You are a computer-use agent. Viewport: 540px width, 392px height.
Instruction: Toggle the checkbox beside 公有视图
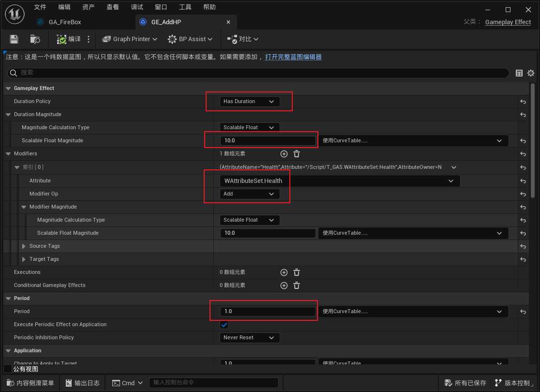pos(8,369)
